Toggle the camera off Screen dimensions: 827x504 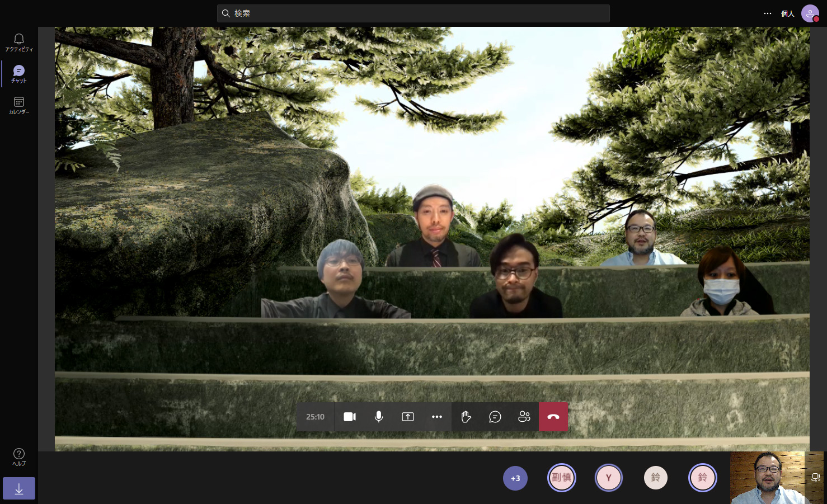[350, 417]
